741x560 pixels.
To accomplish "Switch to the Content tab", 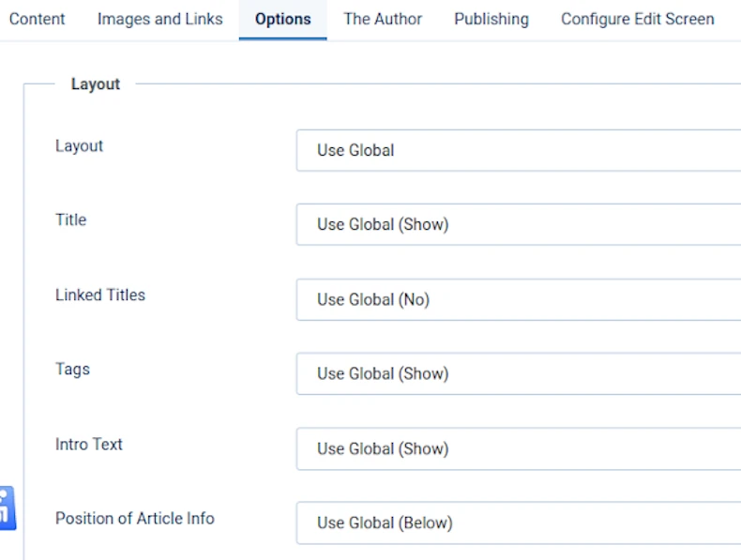I will [x=37, y=19].
